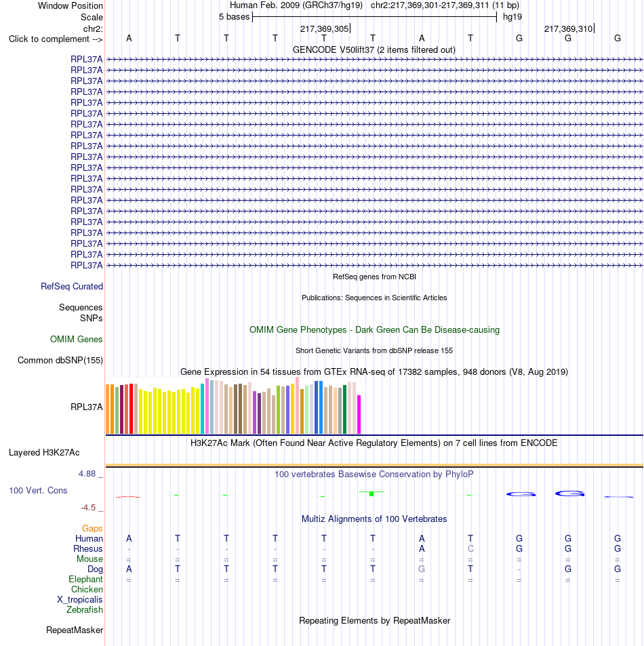Click the Common dbSNP(155) track label

click(x=60, y=360)
